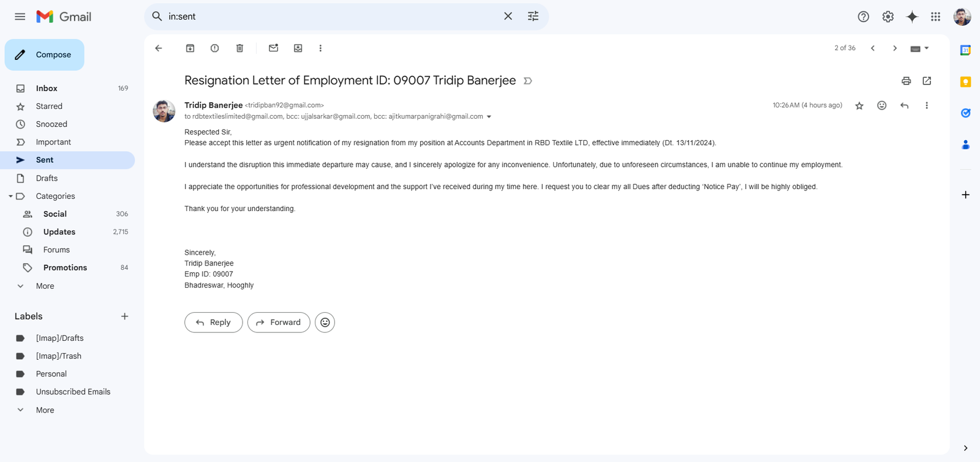Star this resignation letter email
This screenshot has height=462, width=980.
tap(859, 106)
